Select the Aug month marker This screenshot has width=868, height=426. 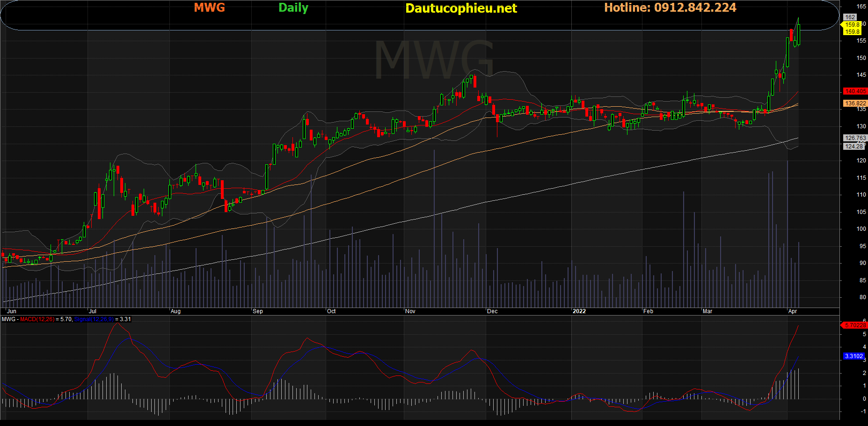[x=175, y=311]
